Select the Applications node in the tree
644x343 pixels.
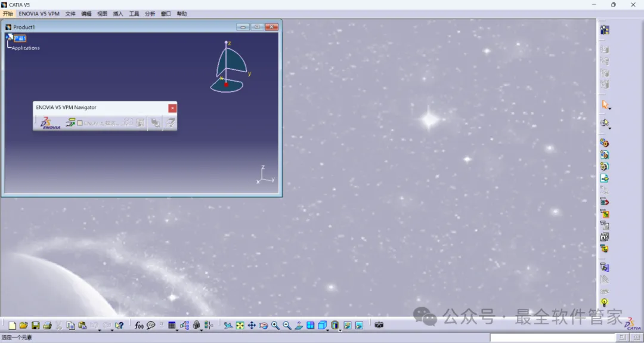click(x=26, y=48)
